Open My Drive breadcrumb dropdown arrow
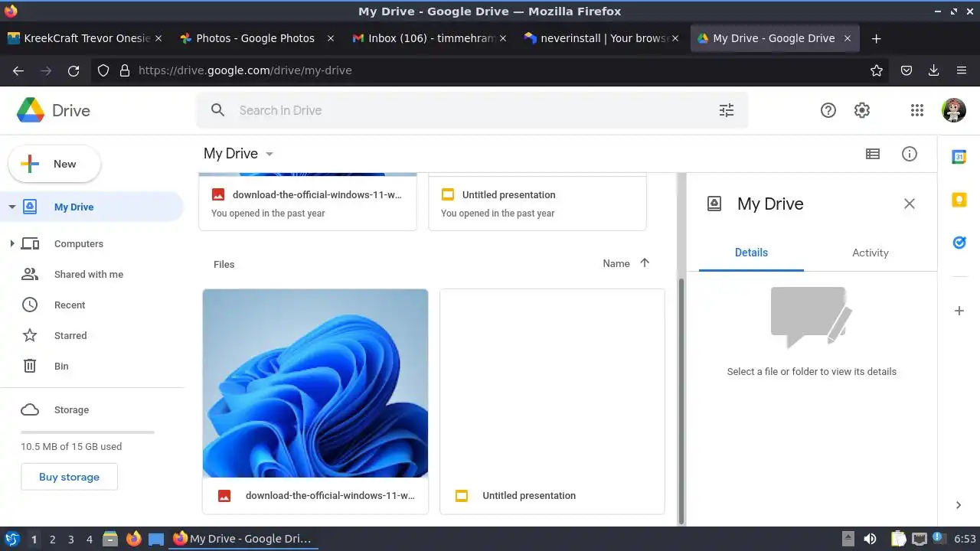The width and height of the screenshot is (980, 551). [269, 154]
